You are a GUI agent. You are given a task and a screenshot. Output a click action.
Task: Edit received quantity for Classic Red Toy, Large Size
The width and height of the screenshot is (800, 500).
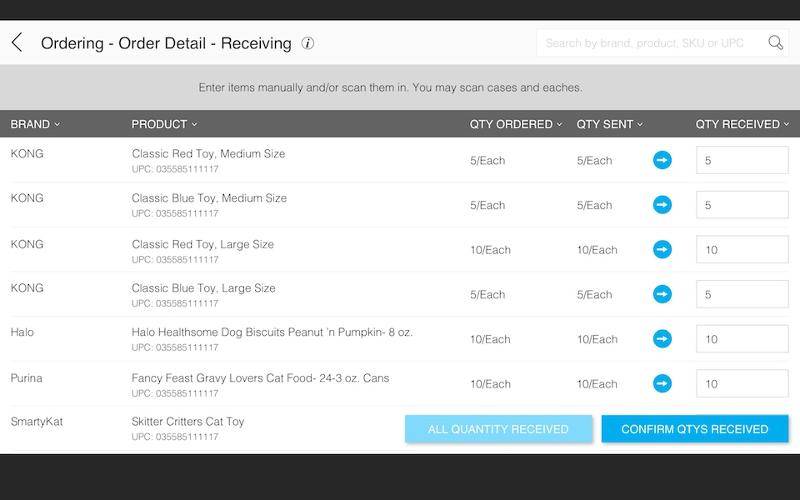[742, 249]
